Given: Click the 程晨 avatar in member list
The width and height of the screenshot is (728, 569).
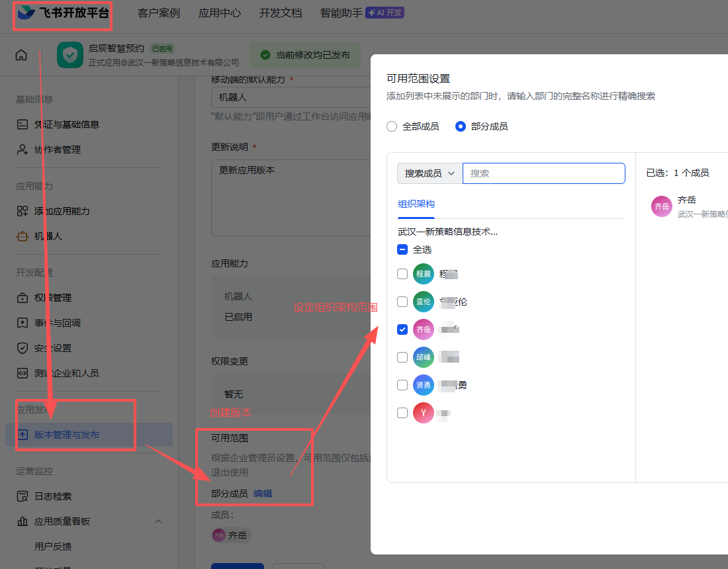Looking at the screenshot, I should (424, 274).
